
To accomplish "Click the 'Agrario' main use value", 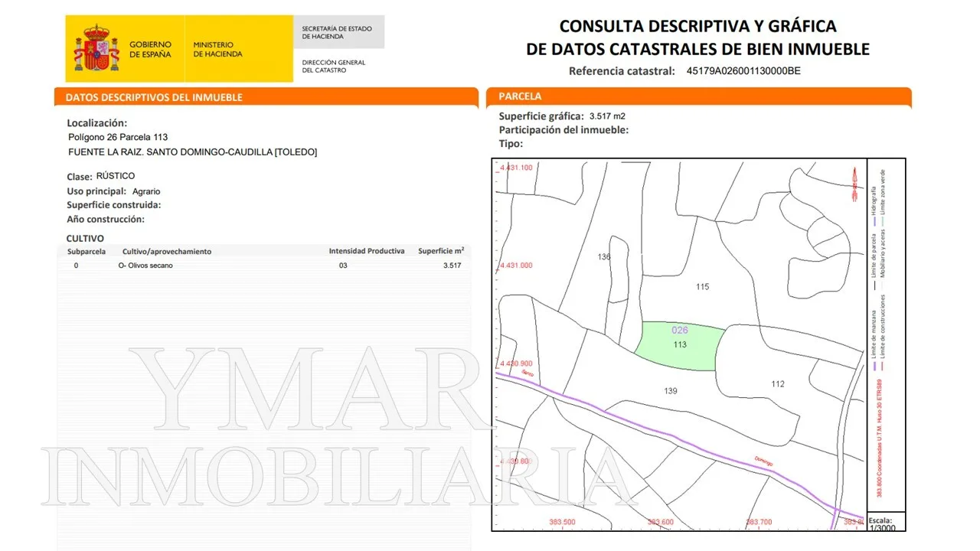I will (x=146, y=191).
